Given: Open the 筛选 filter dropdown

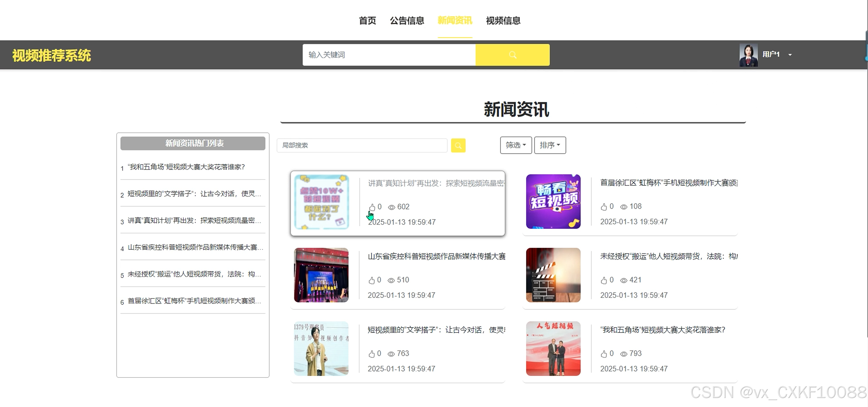Looking at the screenshot, I should [x=515, y=145].
